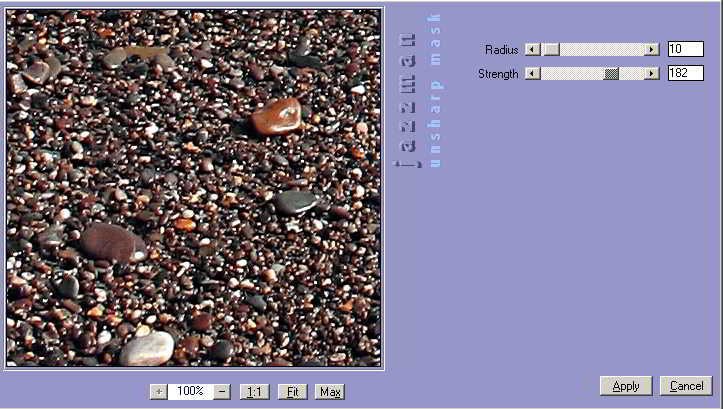Set preview zoom to 1:1
Viewport: 723px width, 409px height.
click(x=255, y=391)
